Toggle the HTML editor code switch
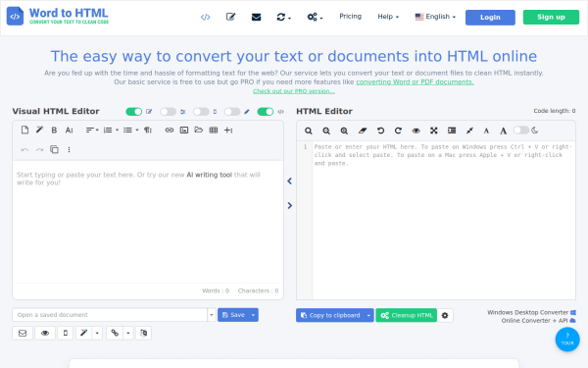Viewport: 588px width, 368px height. tap(266, 112)
